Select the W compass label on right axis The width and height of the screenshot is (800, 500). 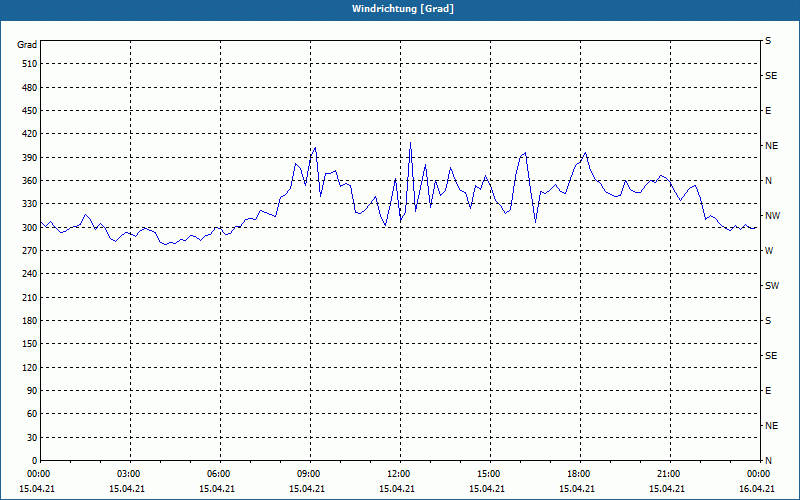(768, 251)
